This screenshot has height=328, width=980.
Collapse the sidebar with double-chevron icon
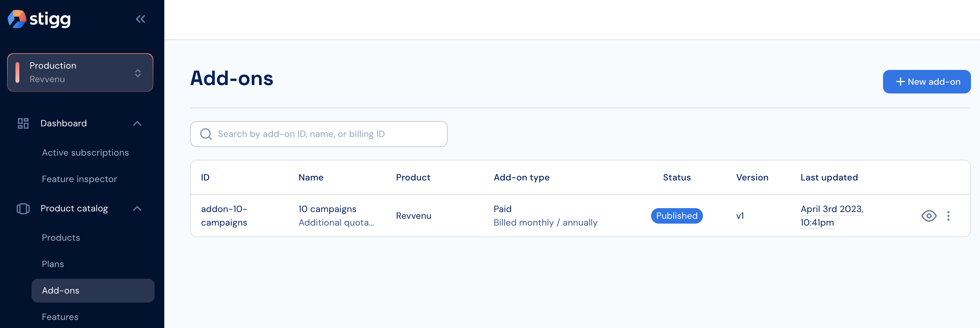[140, 19]
